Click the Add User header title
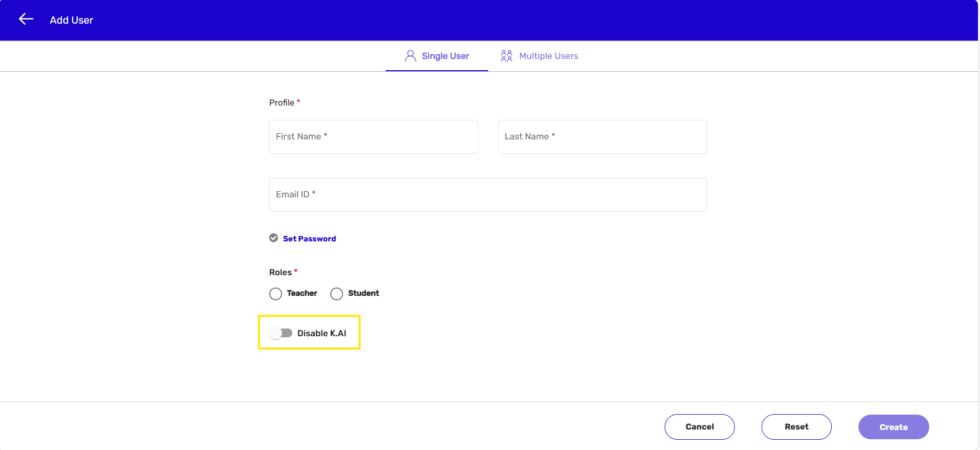980x450 pixels. pos(71,20)
